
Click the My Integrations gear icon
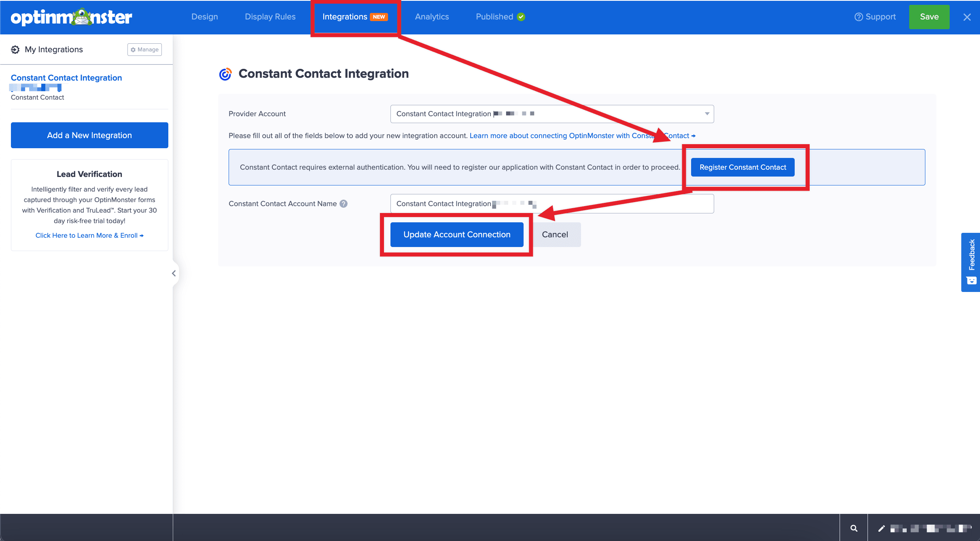(x=15, y=49)
